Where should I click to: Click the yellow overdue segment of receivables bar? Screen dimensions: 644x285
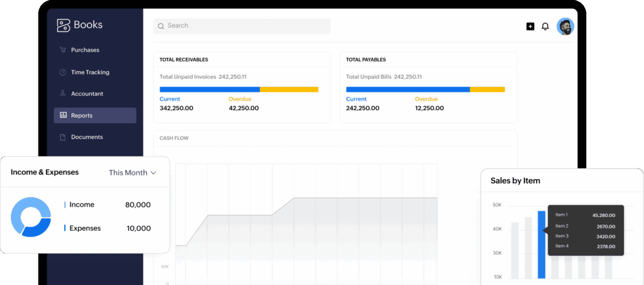tap(289, 89)
